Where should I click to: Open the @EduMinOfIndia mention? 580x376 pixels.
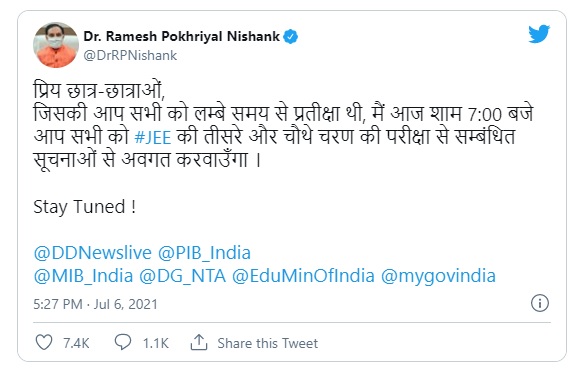303,276
